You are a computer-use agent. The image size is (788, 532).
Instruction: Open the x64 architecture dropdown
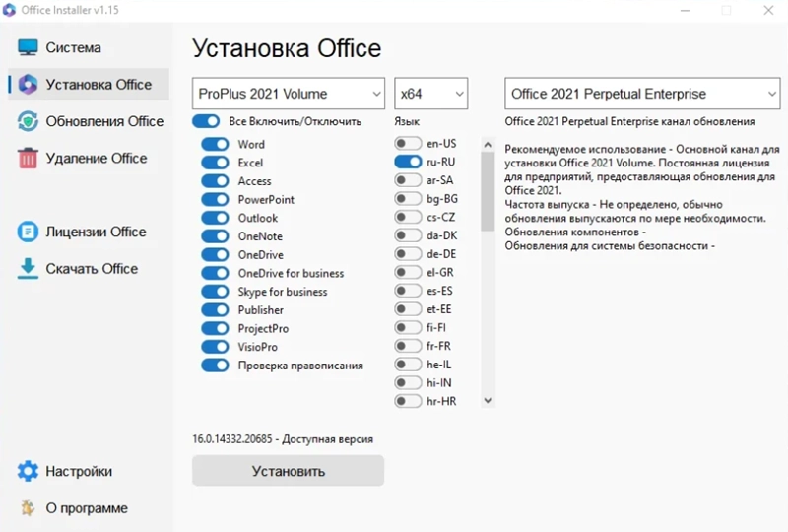click(431, 94)
